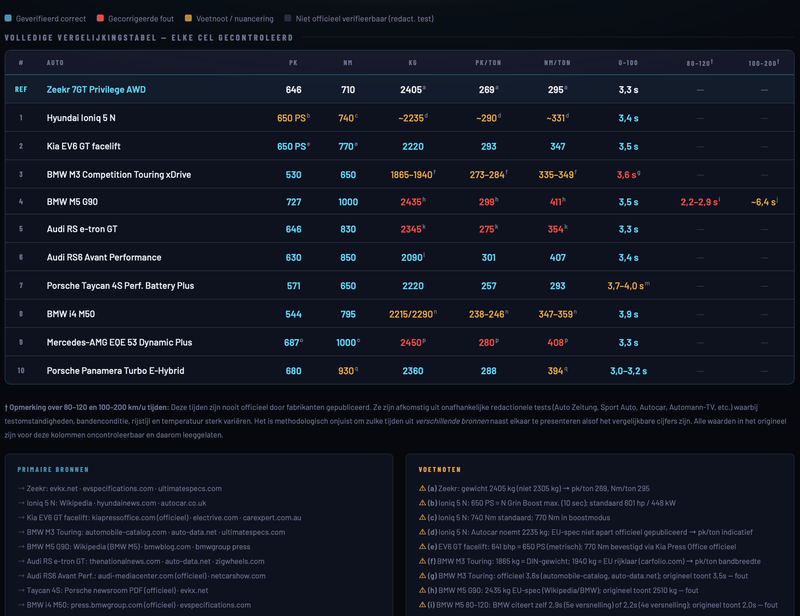Select the BMW i4 M50 row name
The height and width of the screenshot is (616, 800).
[71, 314]
